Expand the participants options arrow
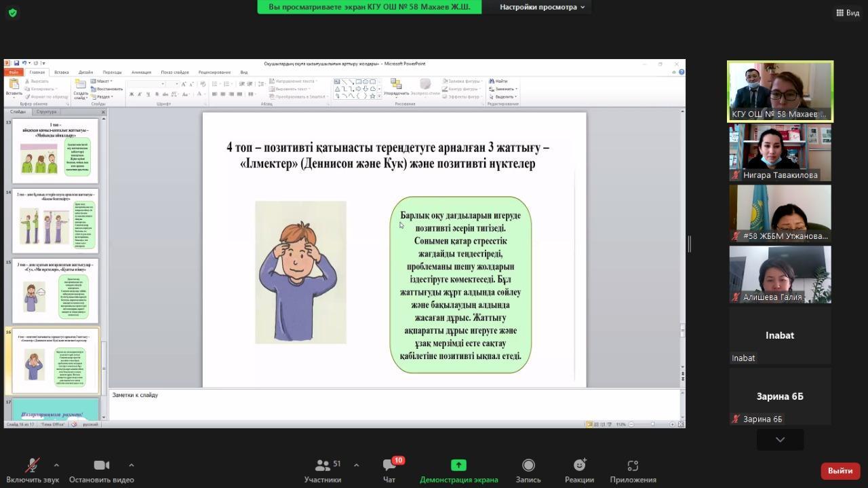This screenshot has width=868, height=488. (x=356, y=465)
